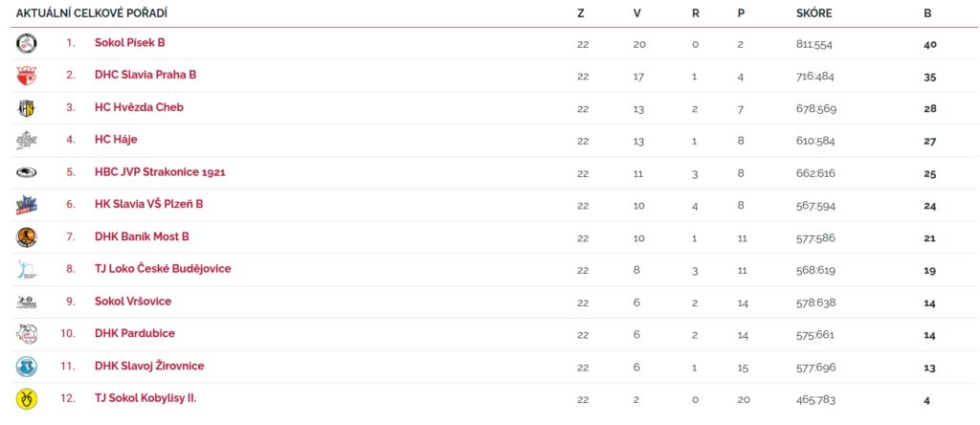Click the DHK Pardubice team logo
This screenshot has width=980, height=425.
[27, 334]
